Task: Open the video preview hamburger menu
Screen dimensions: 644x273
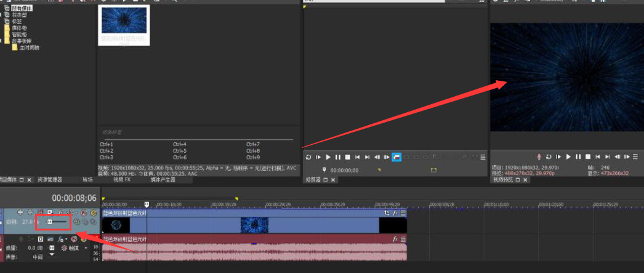Action: 635,157
